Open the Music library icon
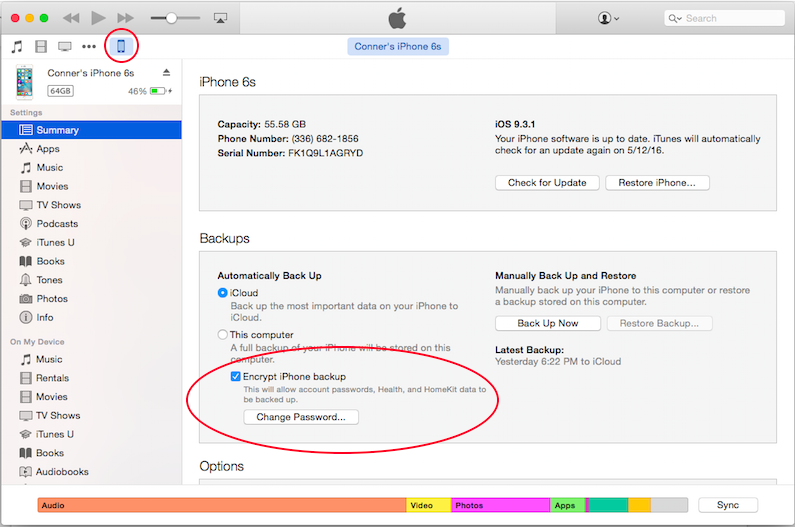This screenshot has width=795, height=527. (x=17, y=47)
